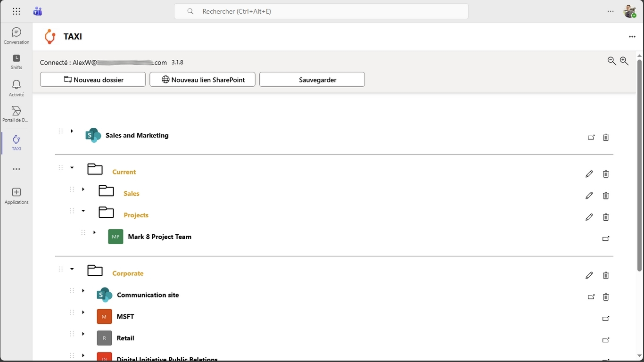Delete the Sales and Marketing entry
This screenshot has width=644, height=362.
point(606,137)
